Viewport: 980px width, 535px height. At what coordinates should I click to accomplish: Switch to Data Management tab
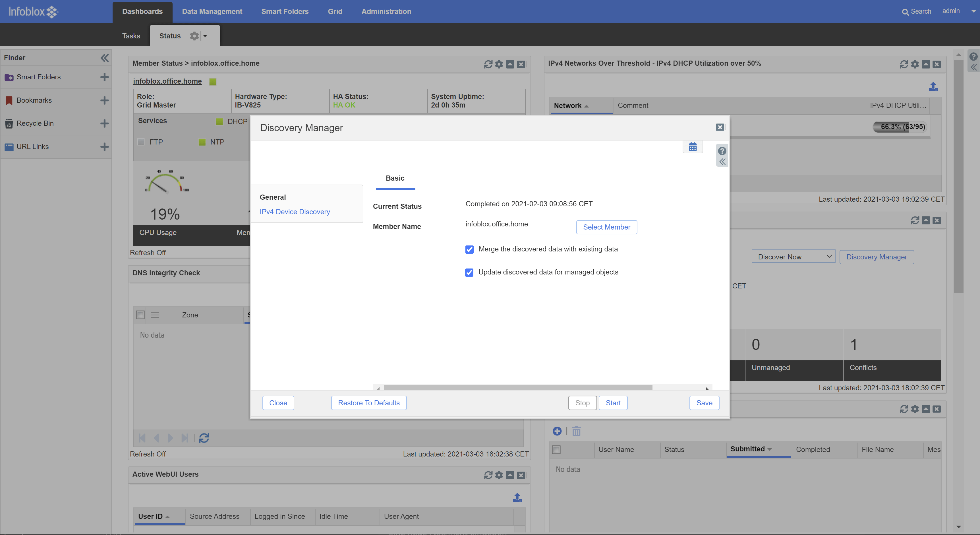[x=212, y=11]
